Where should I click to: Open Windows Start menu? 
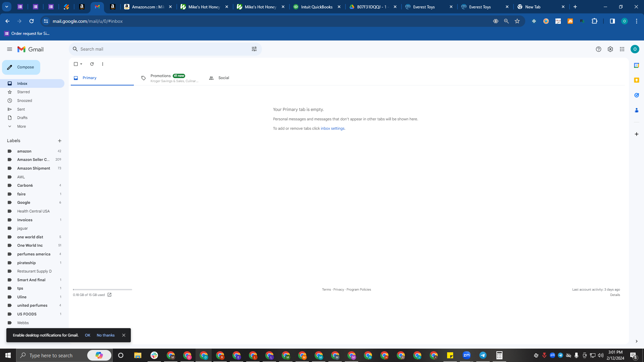(x=8, y=355)
